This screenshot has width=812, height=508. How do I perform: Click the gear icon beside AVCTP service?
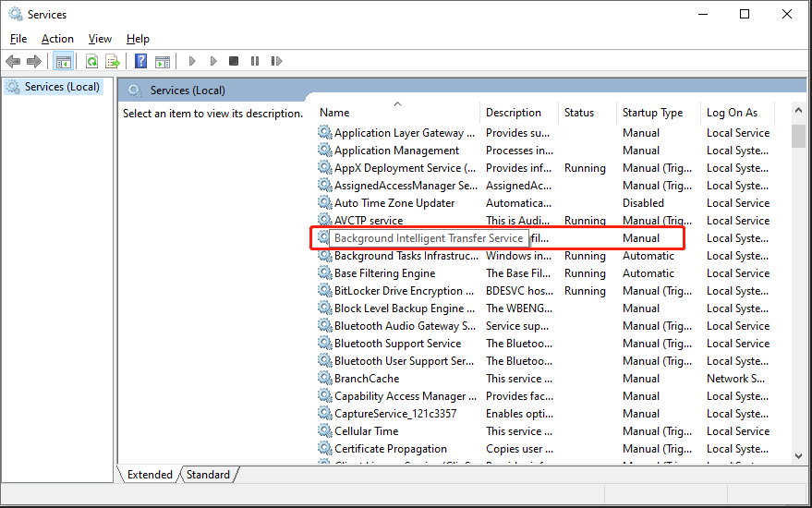[x=324, y=220]
